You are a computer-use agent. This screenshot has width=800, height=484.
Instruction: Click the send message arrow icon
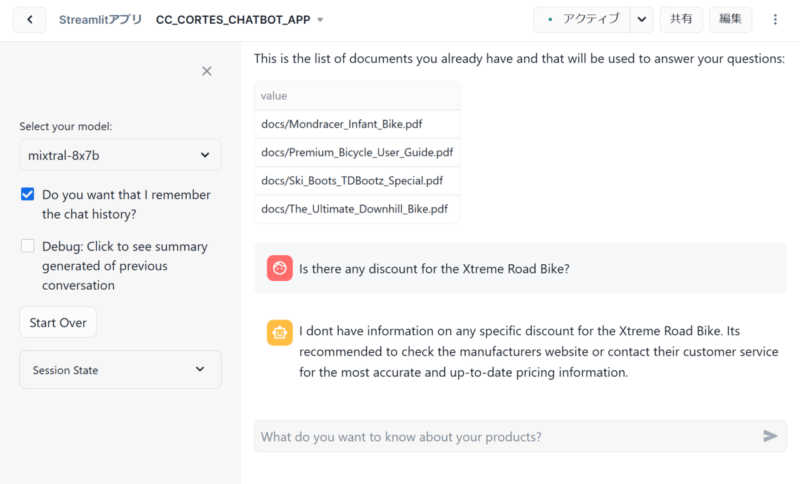770,436
